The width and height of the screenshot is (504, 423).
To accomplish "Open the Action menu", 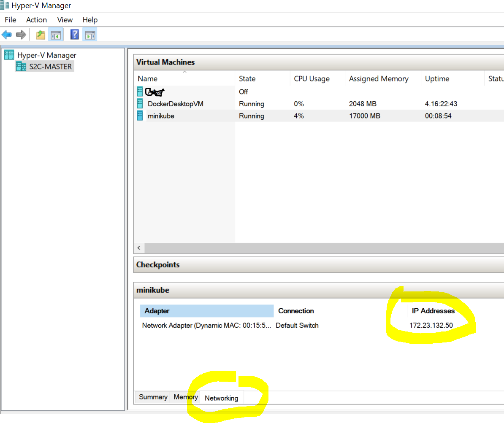I will pyautogui.click(x=36, y=19).
